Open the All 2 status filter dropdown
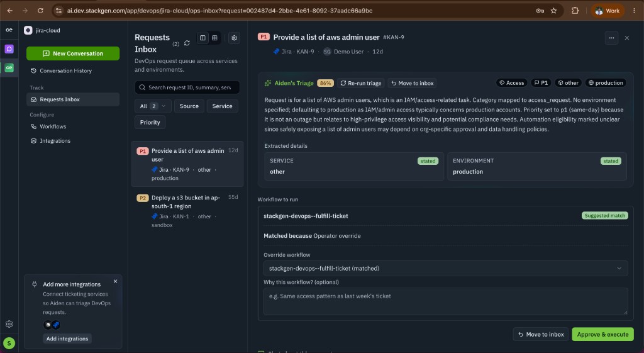This screenshot has height=353, width=644. [153, 106]
